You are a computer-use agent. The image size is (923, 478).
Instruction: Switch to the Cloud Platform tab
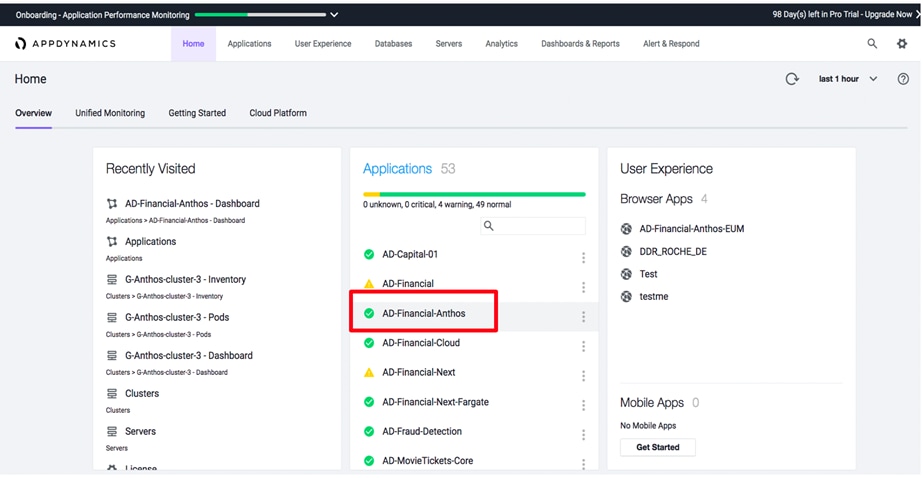tap(278, 113)
